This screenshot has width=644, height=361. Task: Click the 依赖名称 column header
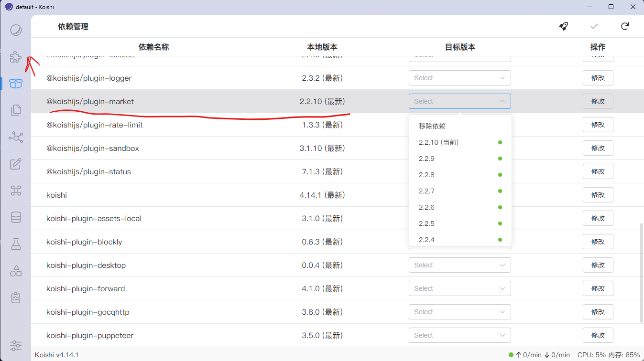pos(153,47)
